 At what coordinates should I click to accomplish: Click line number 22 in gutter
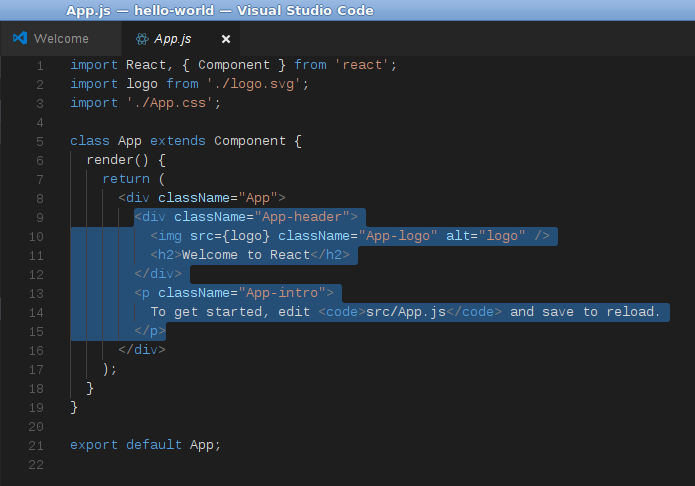click(x=36, y=464)
